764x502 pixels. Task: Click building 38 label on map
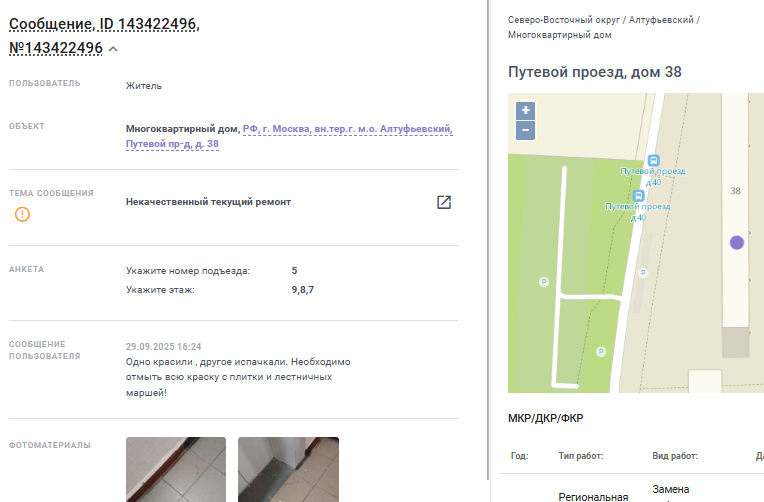(735, 191)
